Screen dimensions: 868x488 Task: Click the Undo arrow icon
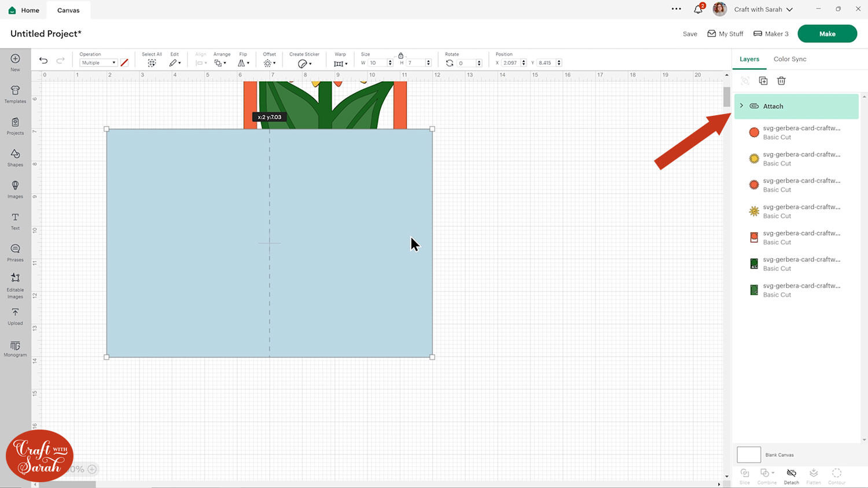point(43,61)
